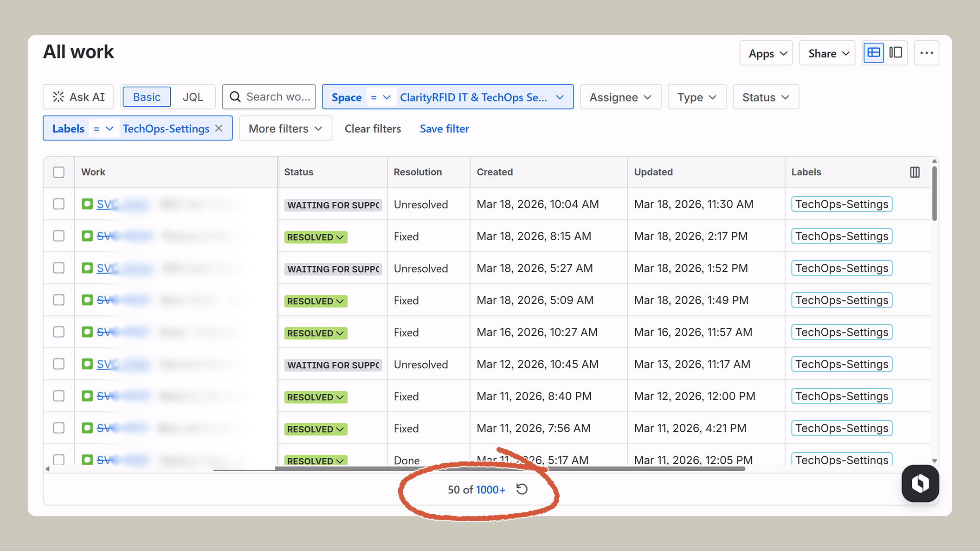Toggle the select-all rows checkbox
The width and height of the screenshot is (980, 551).
tap(58, 172)
